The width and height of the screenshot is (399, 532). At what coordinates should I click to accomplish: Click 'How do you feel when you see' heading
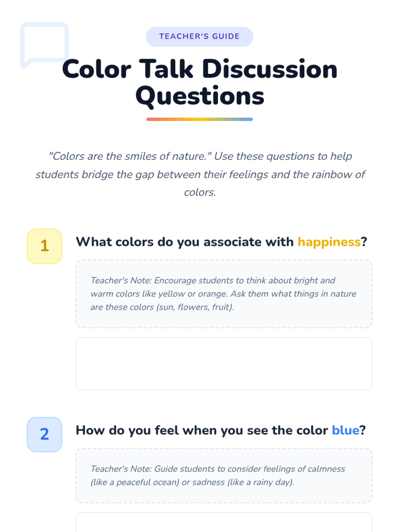[173, 430]
